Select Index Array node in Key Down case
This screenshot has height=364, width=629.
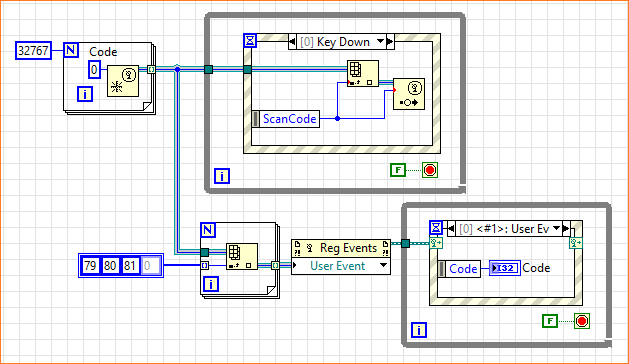click(363, 73)
